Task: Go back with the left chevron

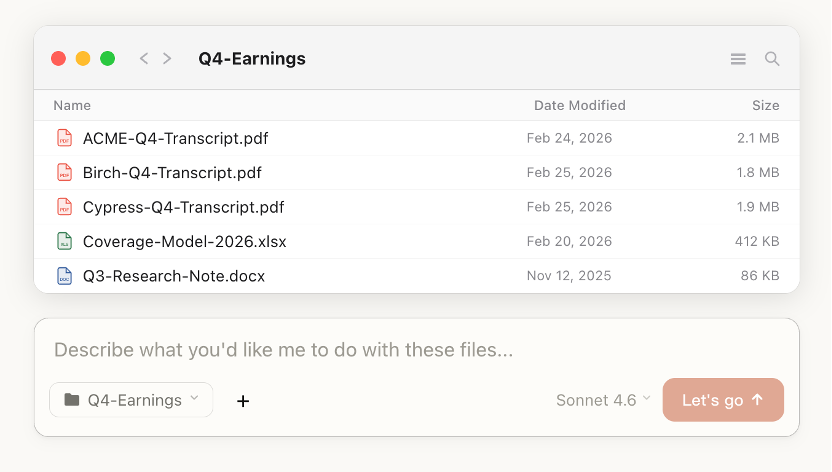Action: click(x=144, y=59)
